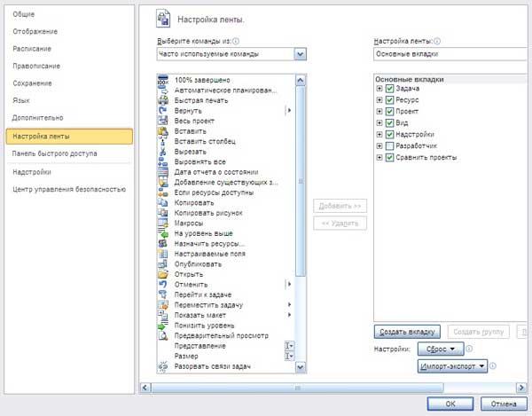Screen dimensions: 532x416
Task: Click the Вырезать scissors icon
Action: (163, 152)
